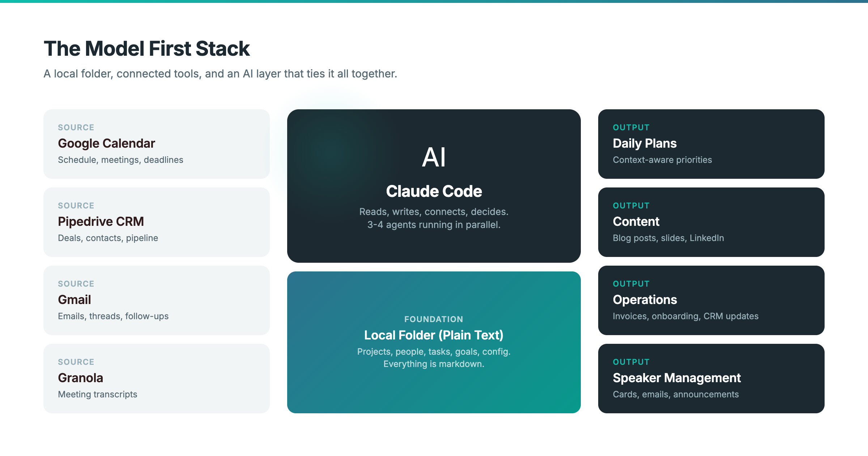Select the Daily Plans output card
868x456 pixels.
[x=711, y=144]
